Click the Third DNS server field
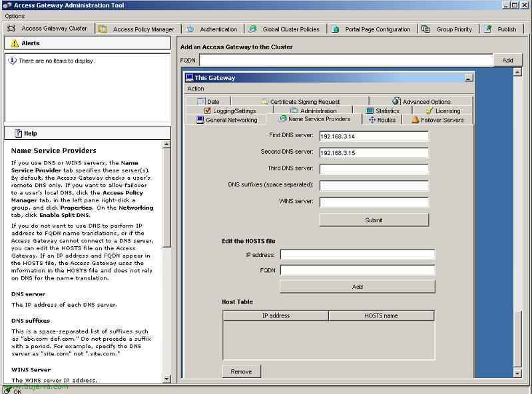The image size is (532, 394). [x=374, y=169]
